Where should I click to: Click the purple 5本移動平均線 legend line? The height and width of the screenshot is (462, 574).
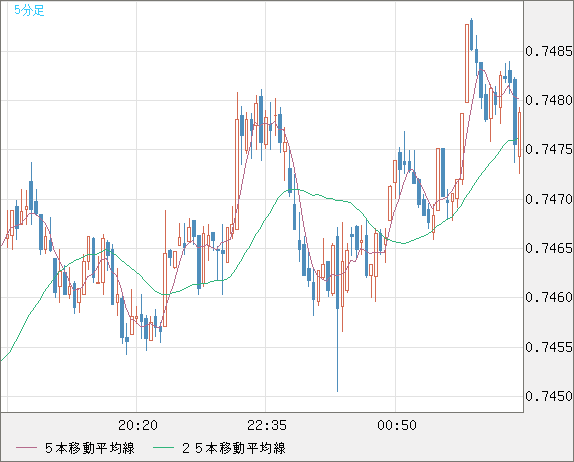point(26,448)
